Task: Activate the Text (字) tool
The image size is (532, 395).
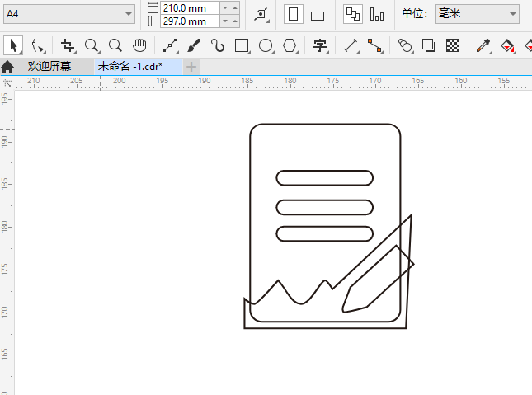Action: [320, 46]
